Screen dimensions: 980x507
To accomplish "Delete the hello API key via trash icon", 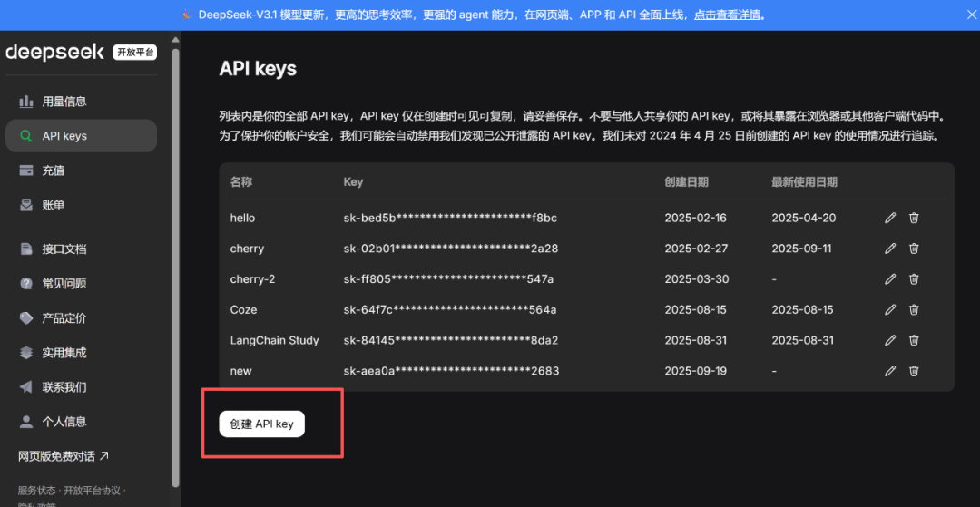I will point(914,218).
